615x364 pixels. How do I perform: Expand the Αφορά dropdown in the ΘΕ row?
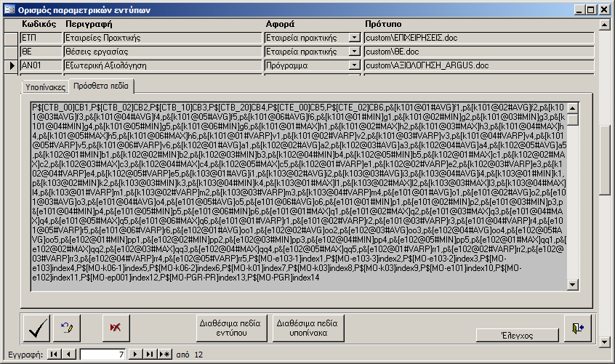tap(354, 52)
